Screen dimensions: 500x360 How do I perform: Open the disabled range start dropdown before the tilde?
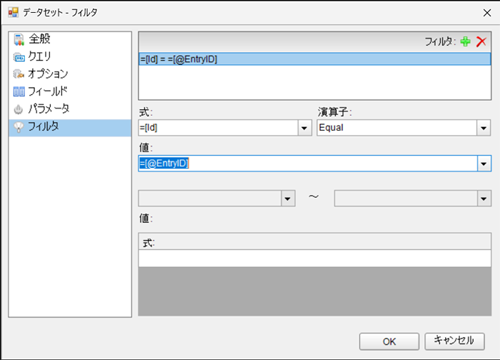[288, 199]
